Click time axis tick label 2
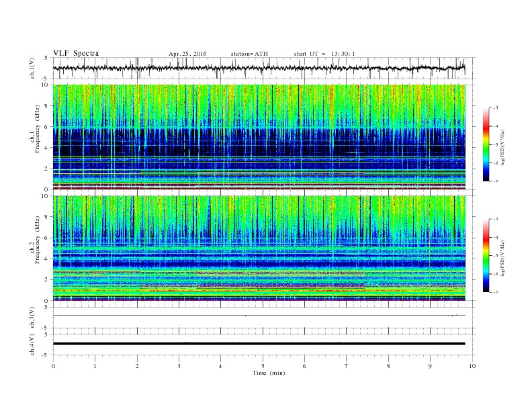 [137, 366]
